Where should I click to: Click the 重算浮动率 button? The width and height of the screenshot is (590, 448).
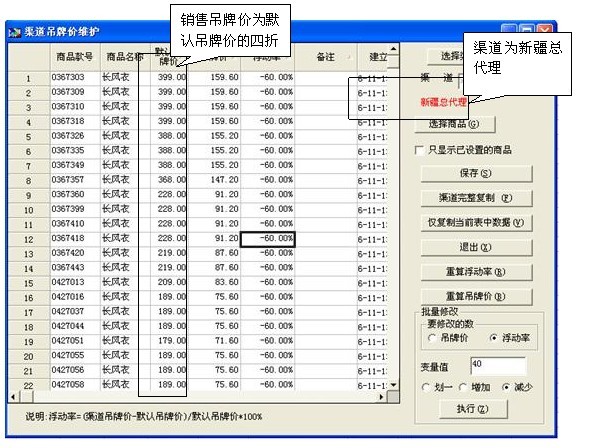point(476,272)
